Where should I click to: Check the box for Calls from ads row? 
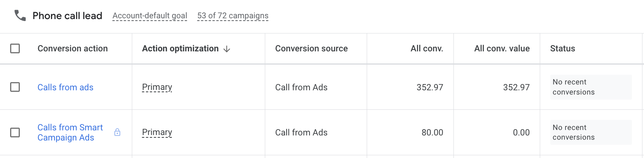(15, 87)
